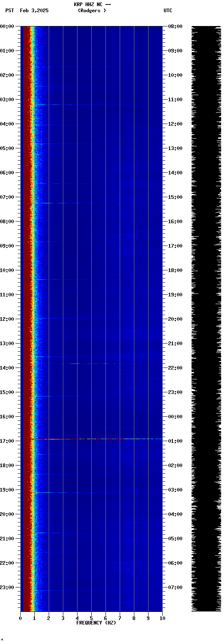Click the 12:00 UTC label on right axis
224x644 pixels.
click(x=175, y=124)
